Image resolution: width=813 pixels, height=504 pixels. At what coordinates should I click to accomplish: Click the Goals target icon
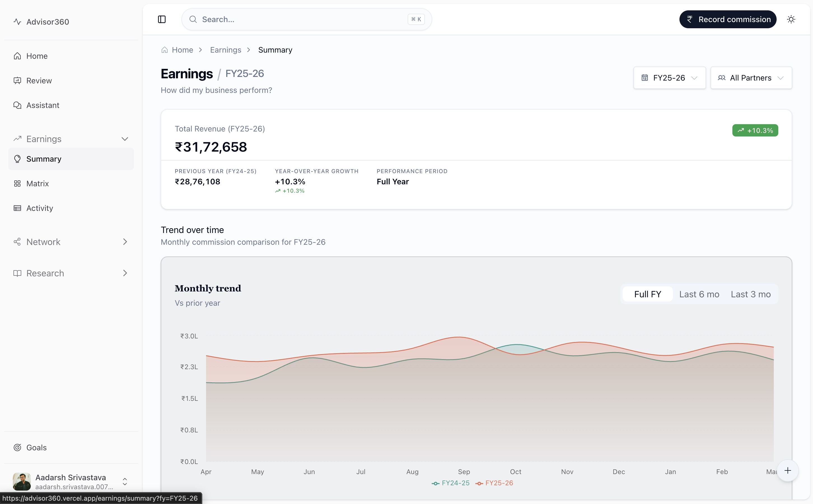[17, 448]
